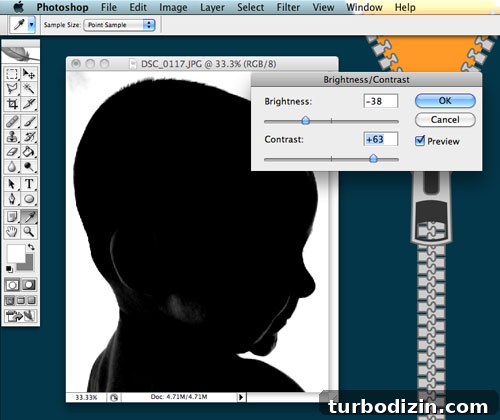500x420 pixels.
Task: Switch to Quick Mask mode
Action: tap(29, 285)
